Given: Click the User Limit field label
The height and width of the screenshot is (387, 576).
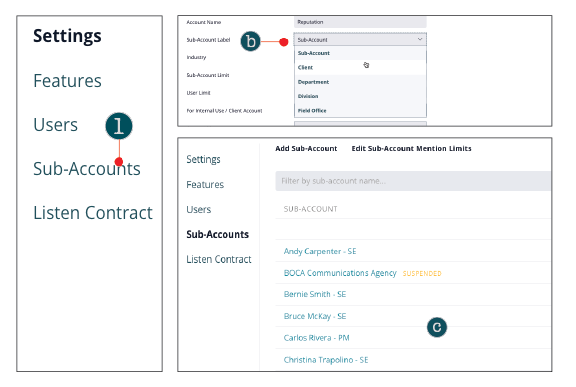Looking at the screenshot, I should pos(198,93).
